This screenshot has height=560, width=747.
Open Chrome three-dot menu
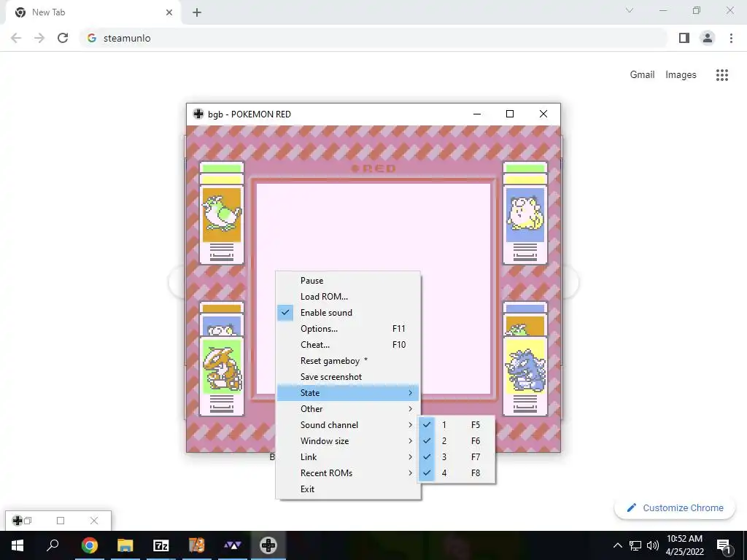pos(731,38)
